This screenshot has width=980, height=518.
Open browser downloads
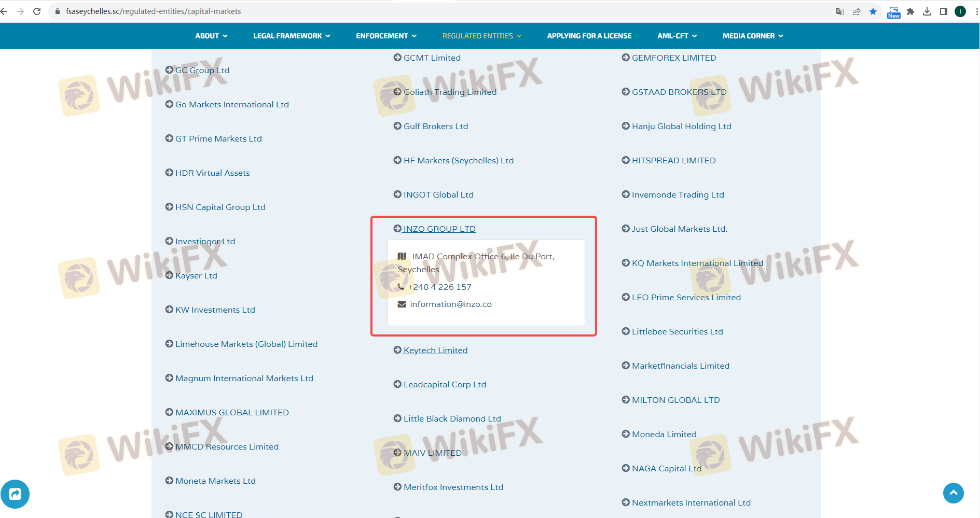[x=927, y=11]
